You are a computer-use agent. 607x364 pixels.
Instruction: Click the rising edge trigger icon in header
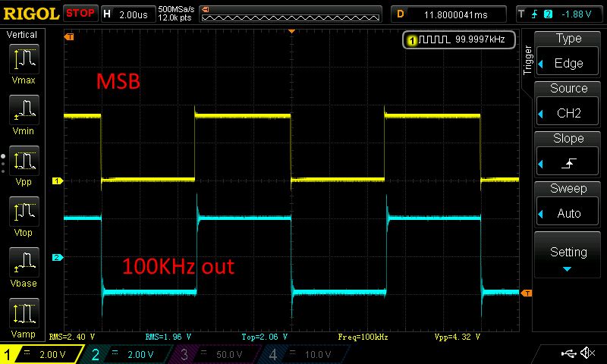535,14
